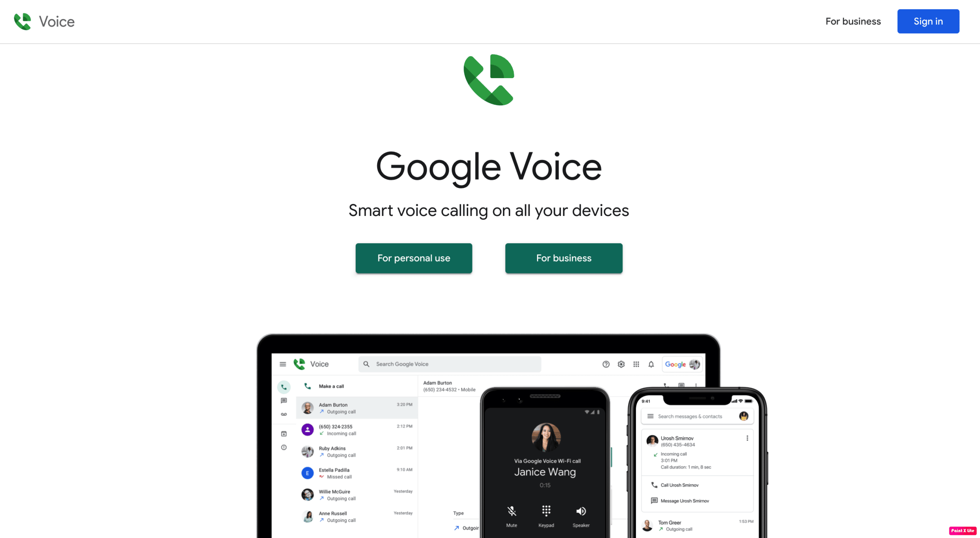980x538 pixels.
Task: Click the For business button
Action: (x=564, y=258)
